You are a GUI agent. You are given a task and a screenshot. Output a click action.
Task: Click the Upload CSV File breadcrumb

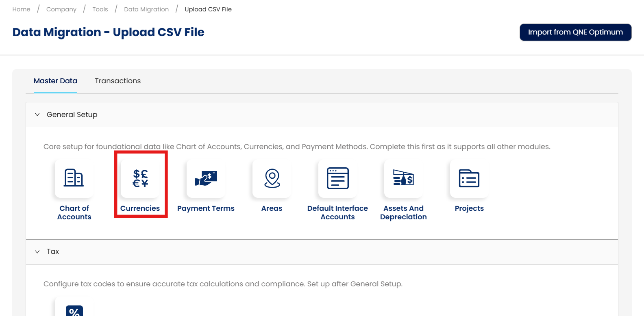(x=208, y=9)
